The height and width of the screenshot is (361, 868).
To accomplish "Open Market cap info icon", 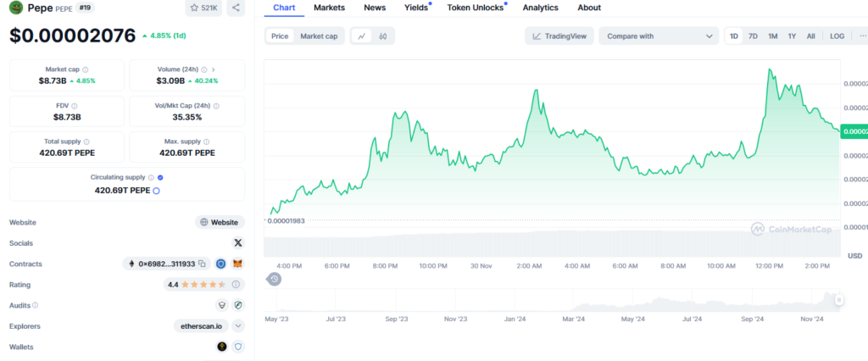I will tap(86, 69).
